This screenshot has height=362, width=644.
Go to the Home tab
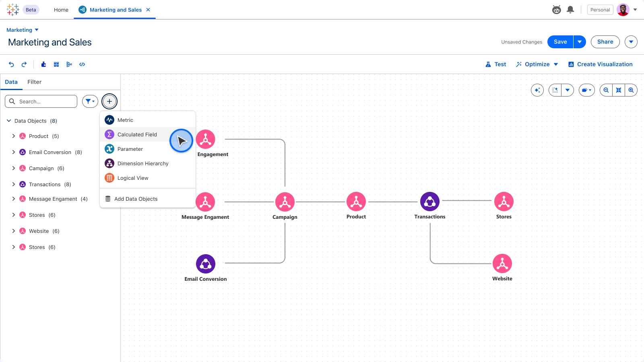(x=61, y=10)
